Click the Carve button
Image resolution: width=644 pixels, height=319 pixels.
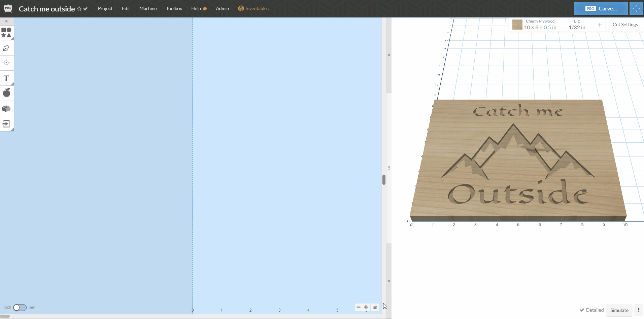pos(601,8)
